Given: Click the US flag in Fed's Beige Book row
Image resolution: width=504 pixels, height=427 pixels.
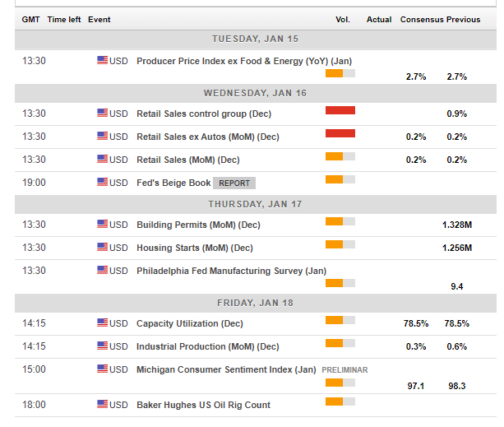Looking at the screenshot, I should pos(103,183).
